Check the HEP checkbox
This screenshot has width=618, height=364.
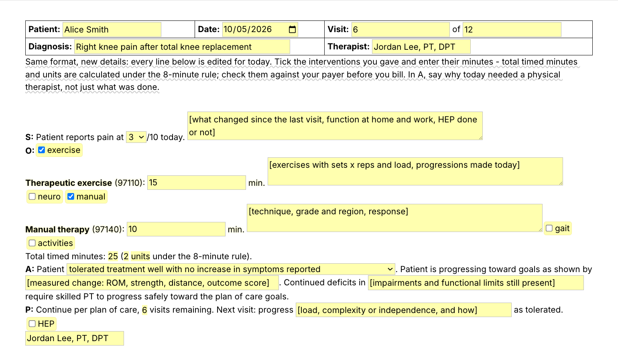tap(32, 324)
